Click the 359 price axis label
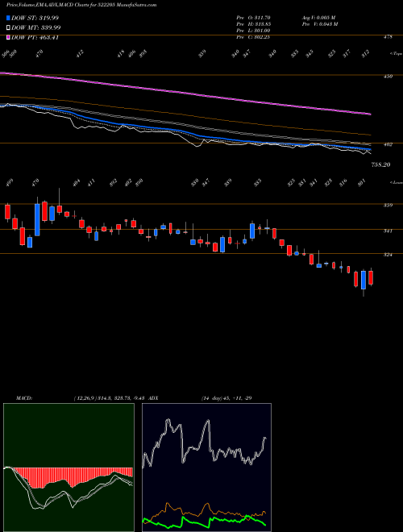403x532 pixels. point(388,206)
